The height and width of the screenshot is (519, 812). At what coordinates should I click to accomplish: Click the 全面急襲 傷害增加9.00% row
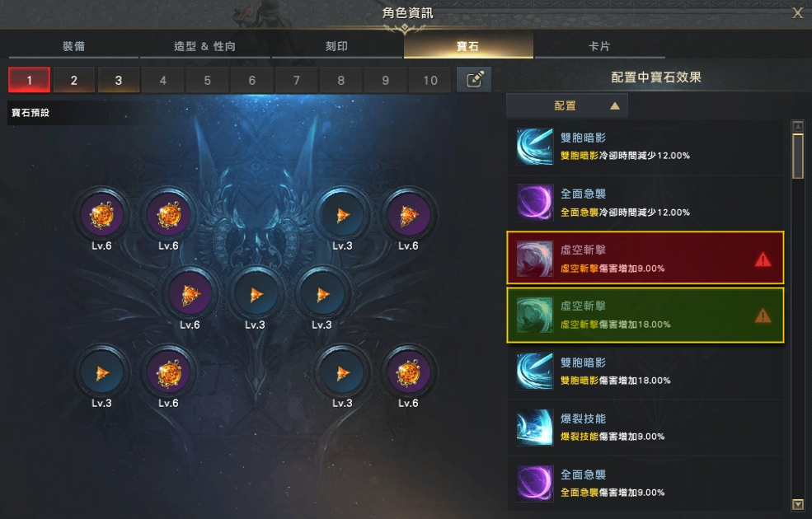pos(645,484)
